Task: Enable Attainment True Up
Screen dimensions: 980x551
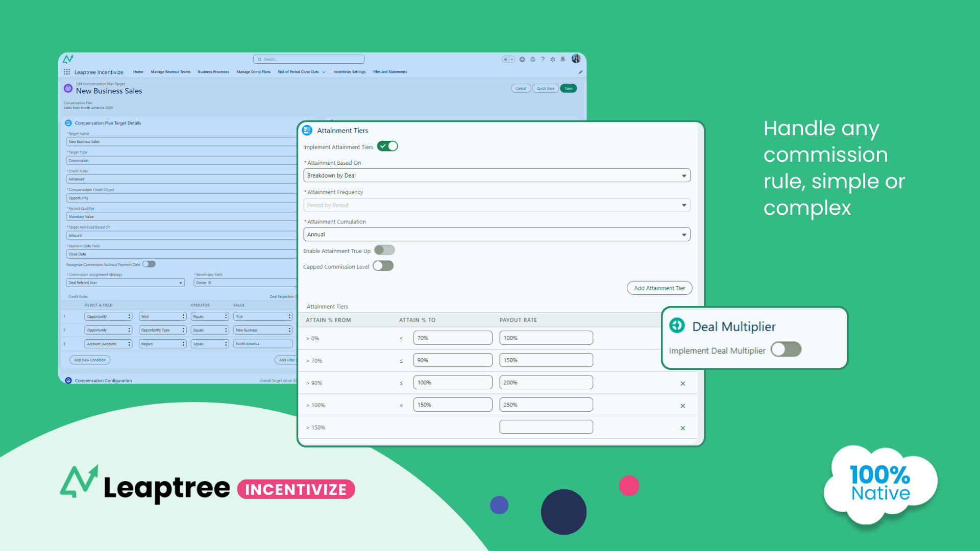Action: pos(384,250)
